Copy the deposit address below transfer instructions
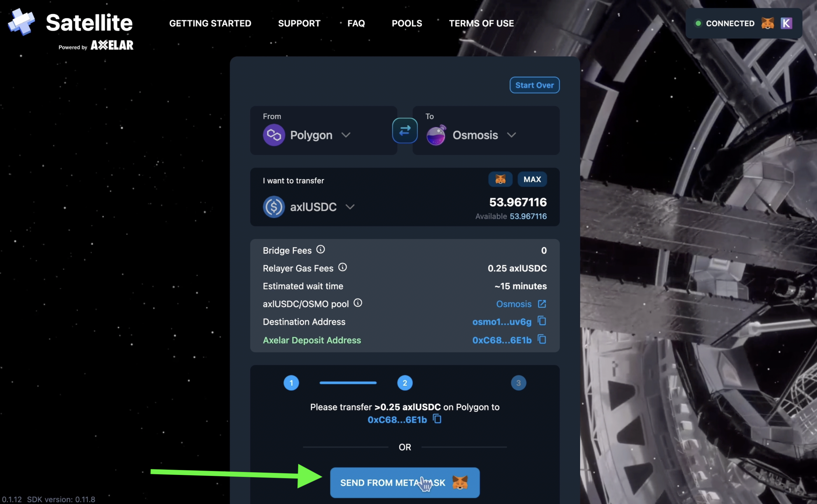817x504 pixels. [437, 419]
